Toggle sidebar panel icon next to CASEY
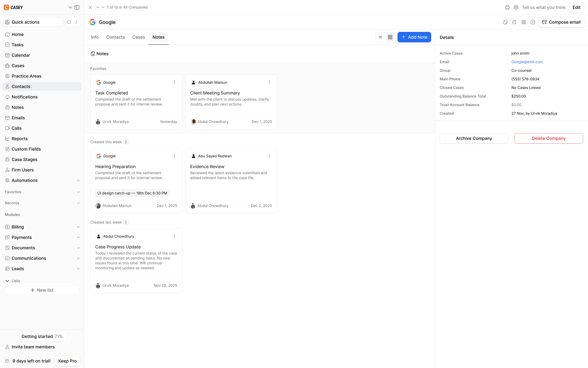 77,7
